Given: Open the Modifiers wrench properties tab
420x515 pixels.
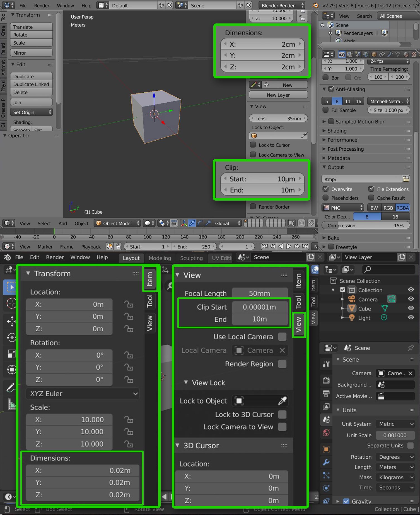Looking at the screenshot, I should click(326, 462).
